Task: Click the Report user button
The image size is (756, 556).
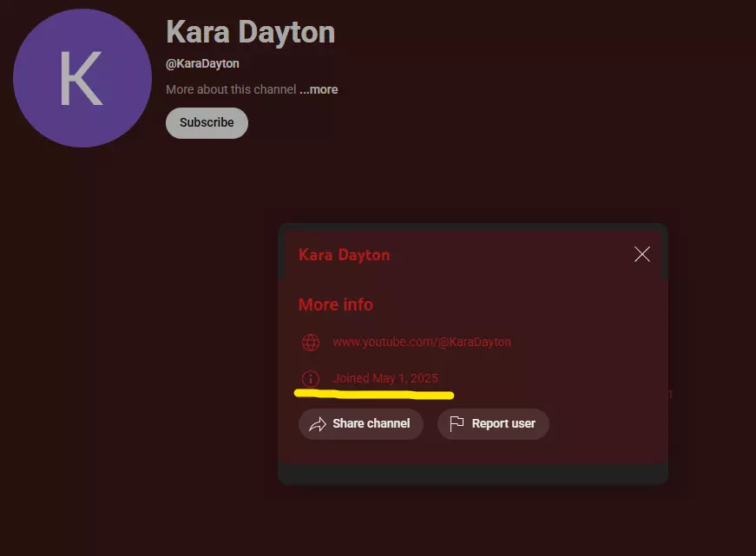Action: coord(493,424)
